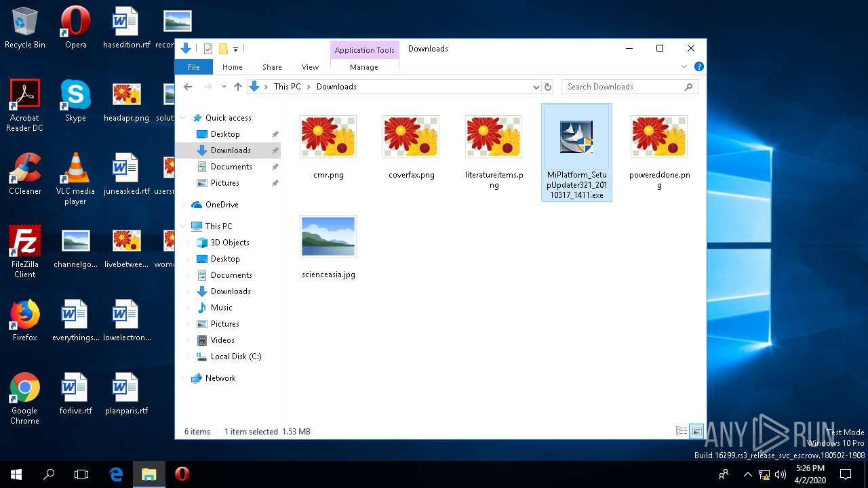This screenshot has height=488, width=868.
Task: Expand Local Disk (C:) node
Action: pyautogui.click(x=190, y=357)
